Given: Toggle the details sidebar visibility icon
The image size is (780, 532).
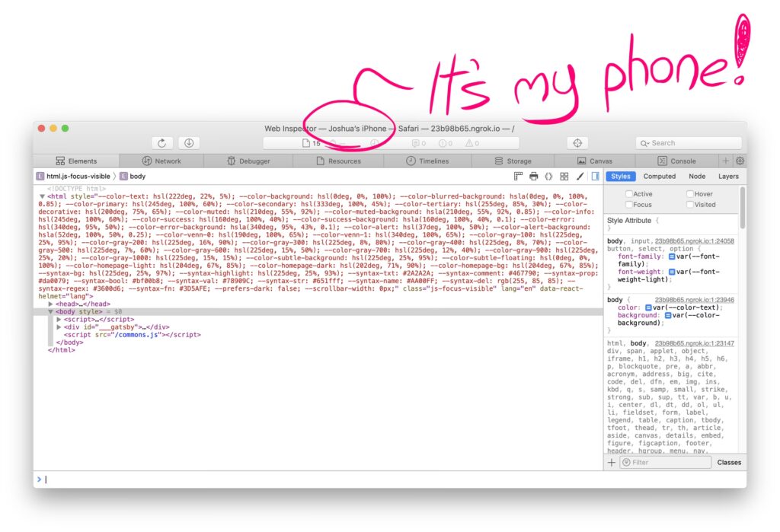Looking at the screenshot, I should point(595,177).
